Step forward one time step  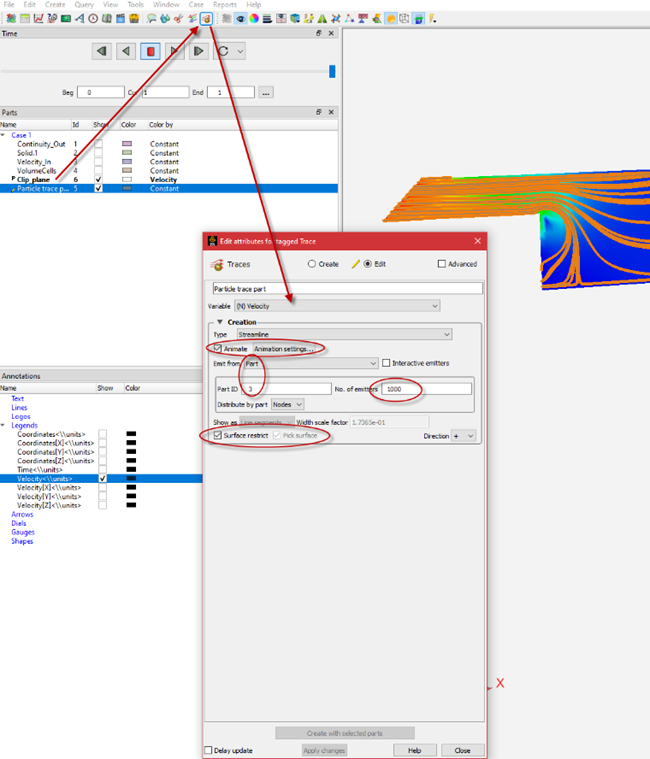coord(198,51)
